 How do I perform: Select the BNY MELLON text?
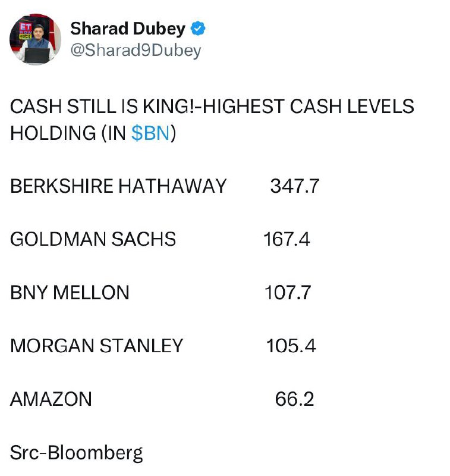(70, 292)
